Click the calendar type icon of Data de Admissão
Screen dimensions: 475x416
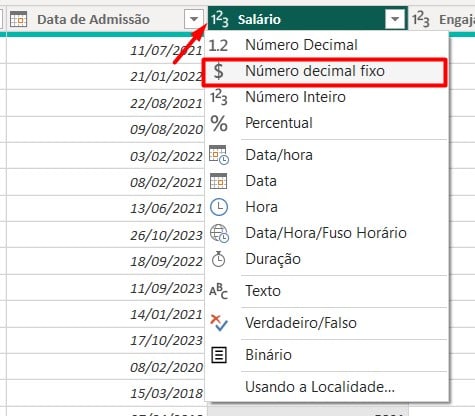[18, 19]
